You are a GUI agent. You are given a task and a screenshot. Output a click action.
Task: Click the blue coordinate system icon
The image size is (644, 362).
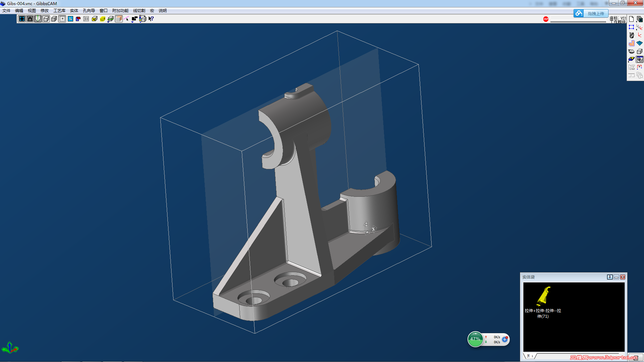tap(70, 19)
